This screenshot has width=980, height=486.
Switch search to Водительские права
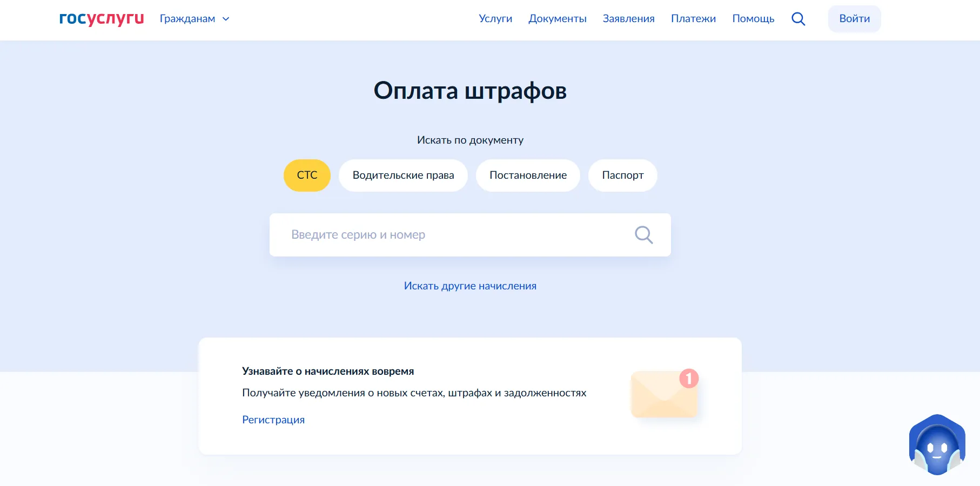[x=403, y=175]
